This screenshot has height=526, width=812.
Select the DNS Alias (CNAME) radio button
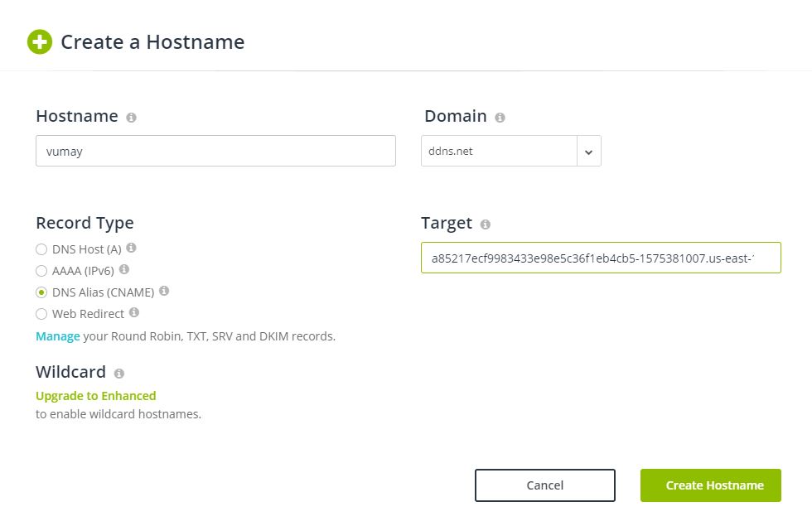[x=41, y=292]
